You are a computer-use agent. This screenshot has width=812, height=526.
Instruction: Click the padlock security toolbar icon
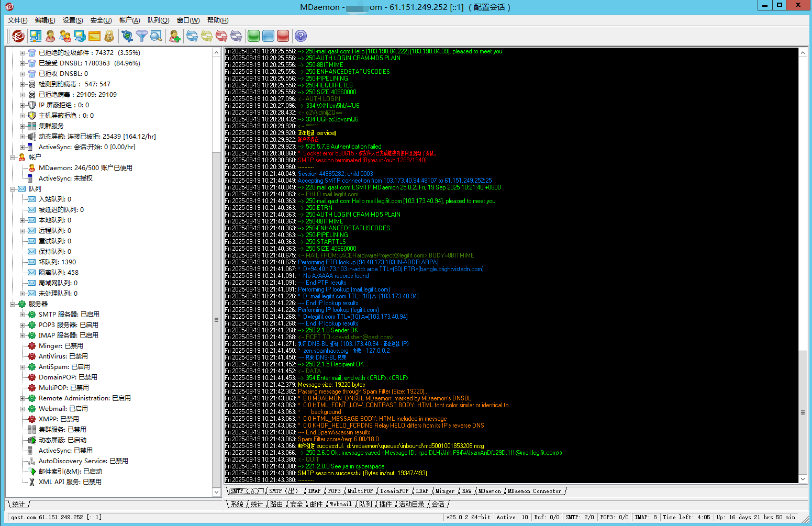(x=109, y=36)
